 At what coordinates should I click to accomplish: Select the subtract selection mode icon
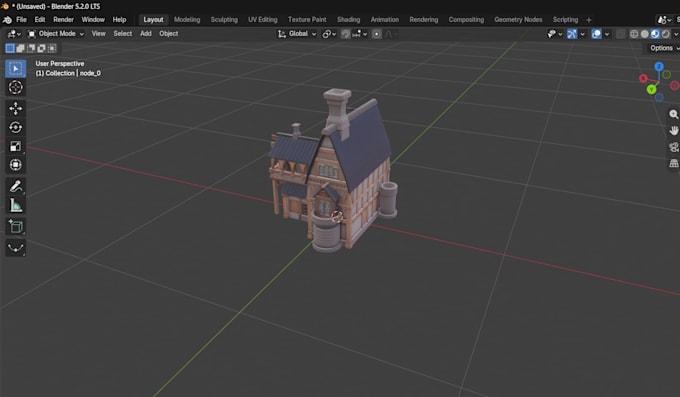31,48
